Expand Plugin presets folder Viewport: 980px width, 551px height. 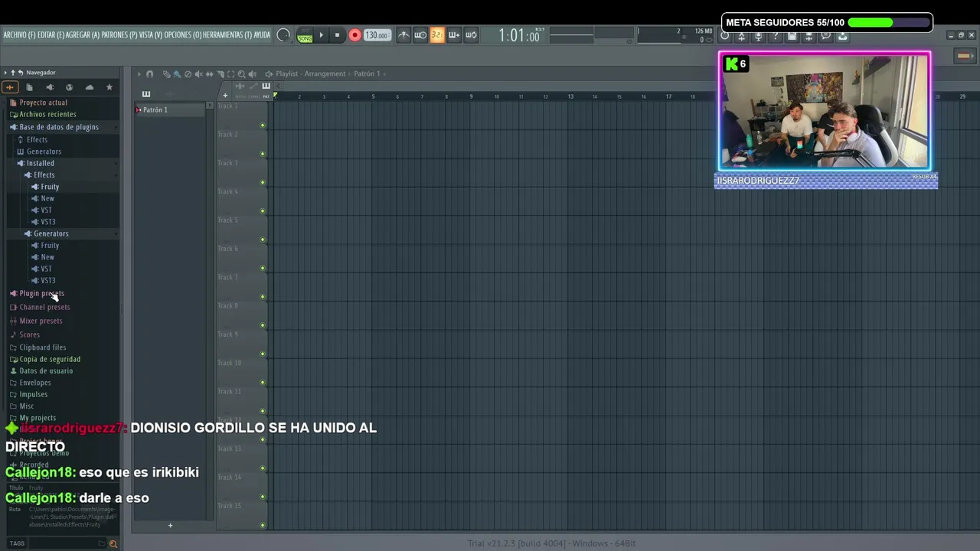click(x=41, y=294)
